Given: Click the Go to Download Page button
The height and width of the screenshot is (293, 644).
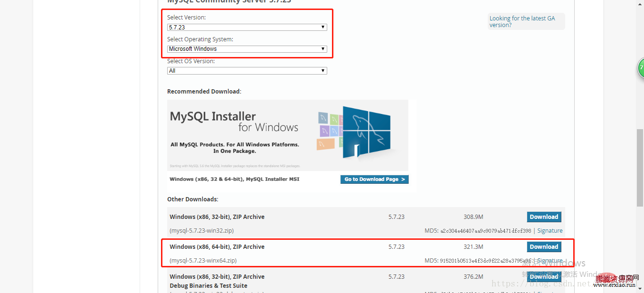Looking at the screenshot, I should (375, 180).
